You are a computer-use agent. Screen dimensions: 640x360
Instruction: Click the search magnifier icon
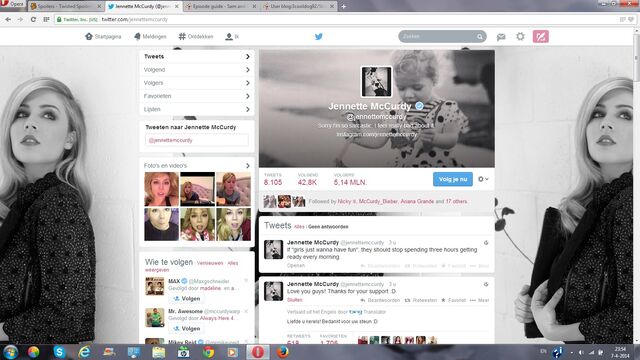click(480, 36)
